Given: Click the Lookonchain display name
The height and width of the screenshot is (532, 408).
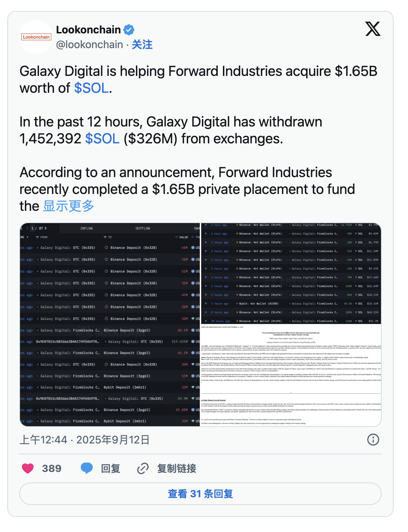Looking at the screenshot, I should (88, 30).
